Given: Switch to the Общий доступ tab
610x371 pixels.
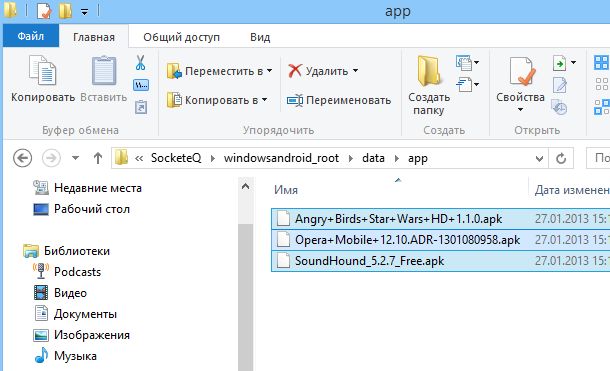Looking at the screenshot, I should click(181, 37).
